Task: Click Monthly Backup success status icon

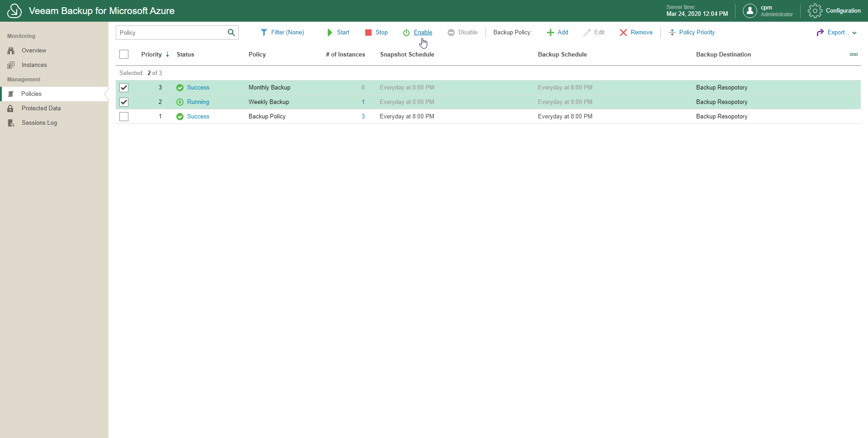Action: [180, 88]
